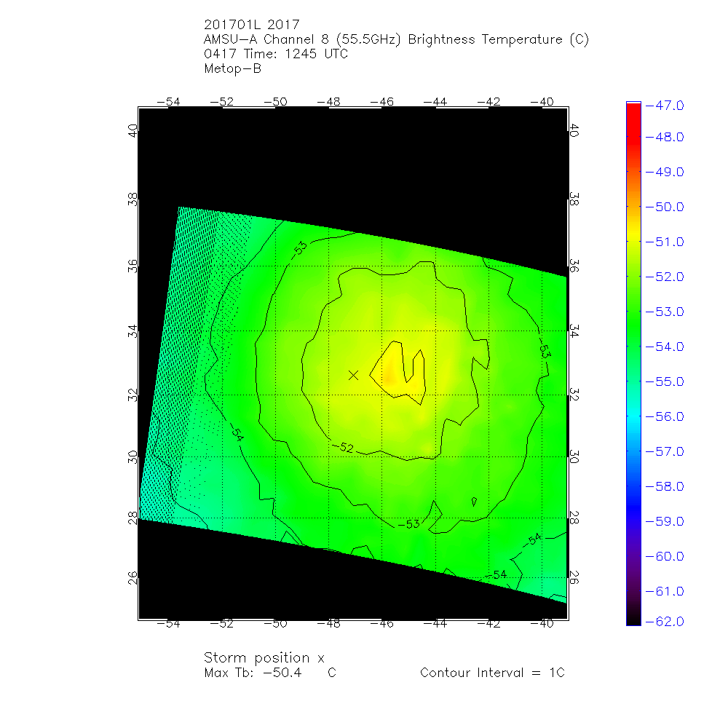Click the -57.0 color bar label
Viewport: 728px width, 728px height.
665,451
